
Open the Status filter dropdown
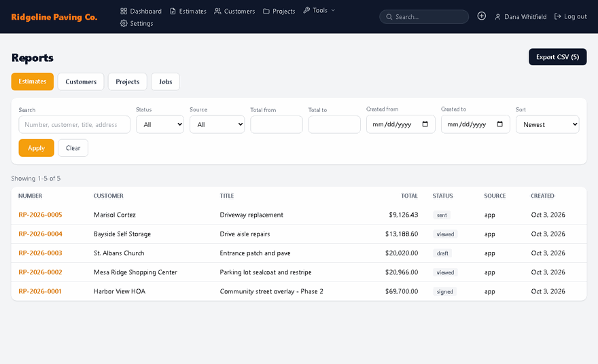(x=160, y=125)
